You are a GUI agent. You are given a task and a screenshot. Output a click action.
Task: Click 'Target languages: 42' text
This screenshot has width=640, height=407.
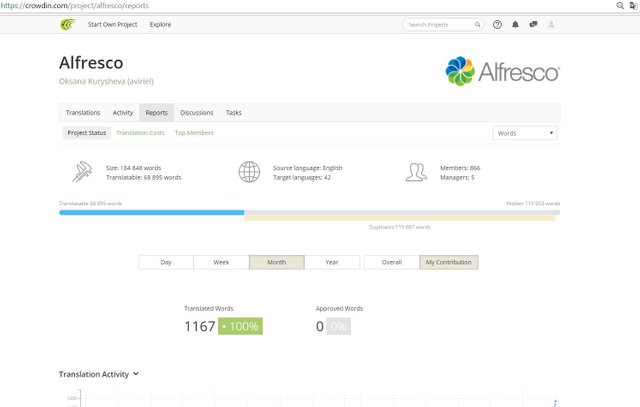click(x=302, y=178)
